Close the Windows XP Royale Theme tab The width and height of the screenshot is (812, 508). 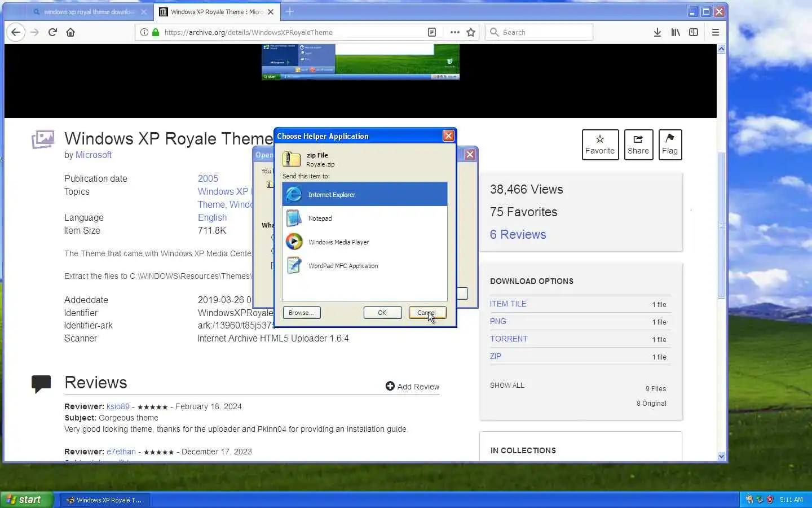[271, 11]
